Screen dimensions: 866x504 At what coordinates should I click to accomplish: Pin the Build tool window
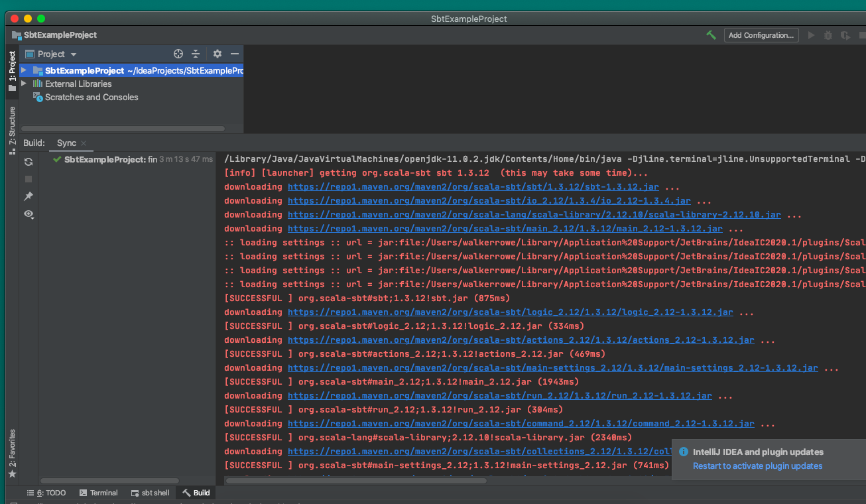coord(29,196)
